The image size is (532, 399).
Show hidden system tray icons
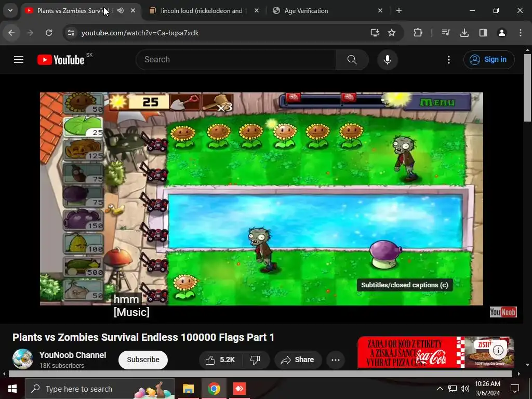(x=440, y=389)
